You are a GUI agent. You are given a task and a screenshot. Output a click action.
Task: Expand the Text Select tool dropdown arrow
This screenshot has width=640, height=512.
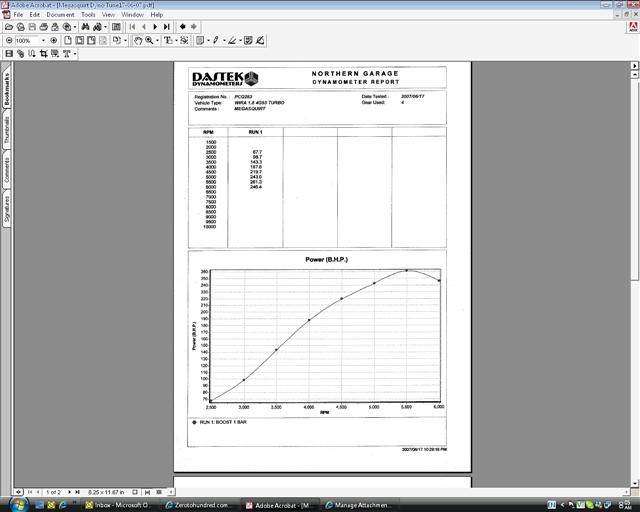(176, 41)
